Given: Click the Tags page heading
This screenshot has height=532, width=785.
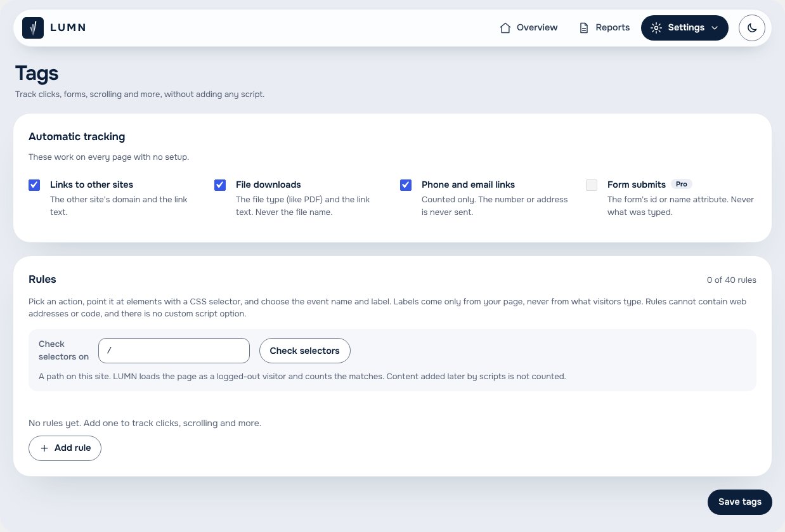Looking at the screenshot, I should [x=37, y=74].
